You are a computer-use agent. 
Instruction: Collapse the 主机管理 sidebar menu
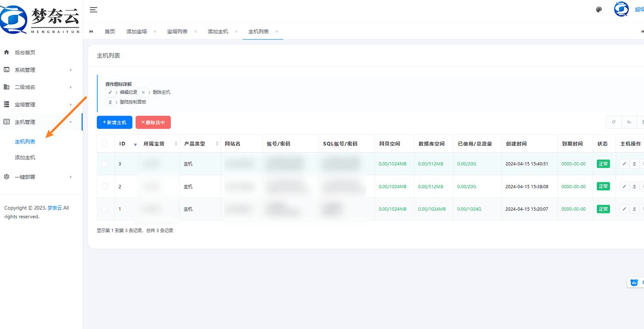point(37,122)
